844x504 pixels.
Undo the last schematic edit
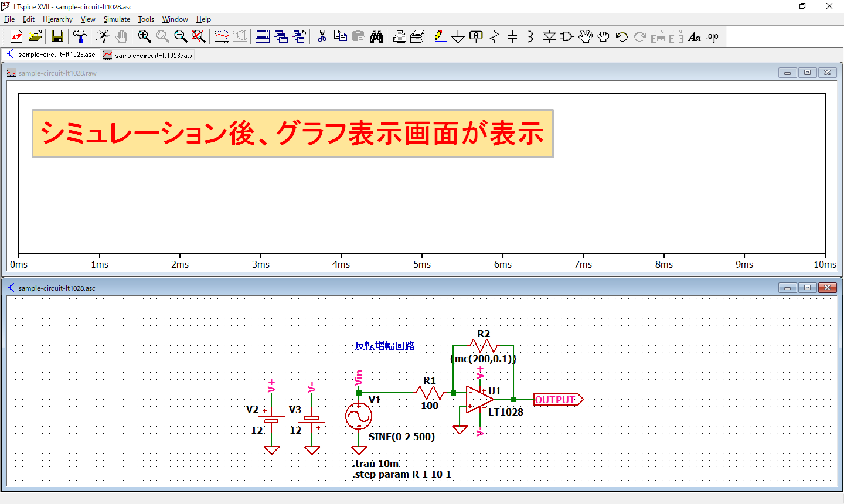coord(622,36)
